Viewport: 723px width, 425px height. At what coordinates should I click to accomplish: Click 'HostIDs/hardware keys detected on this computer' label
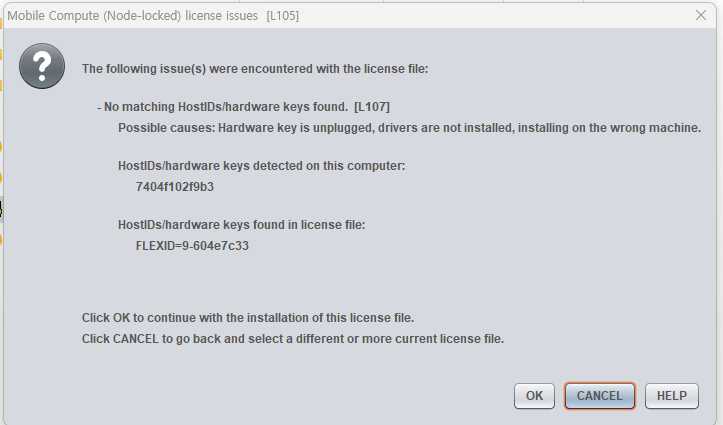coord(261,165)
